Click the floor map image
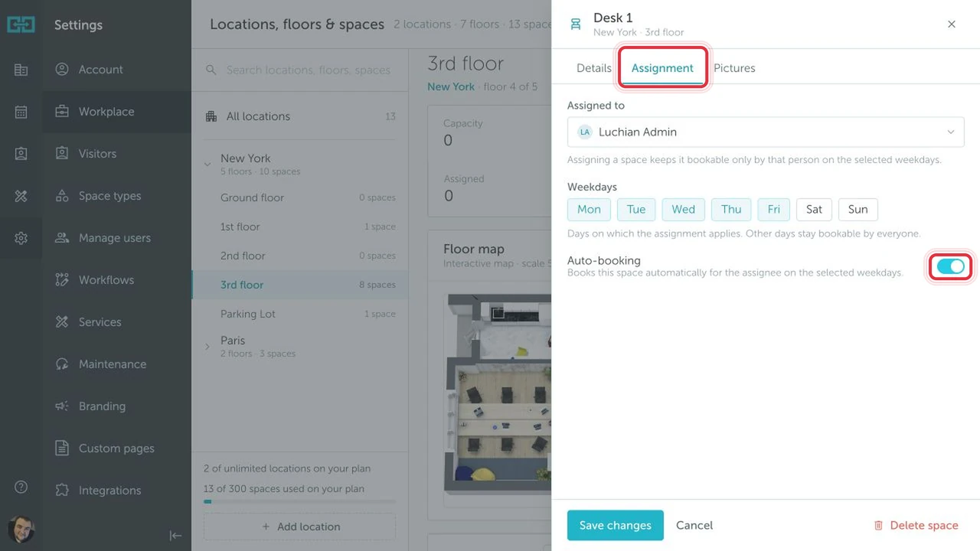980x551 pixels. click(498, 394)
